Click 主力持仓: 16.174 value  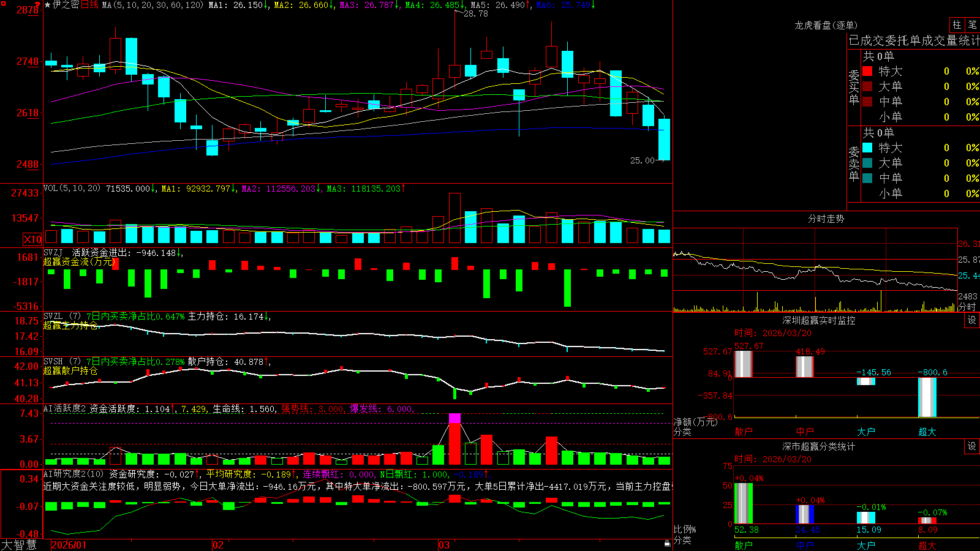pyautogui.click(x=229, y=317)
